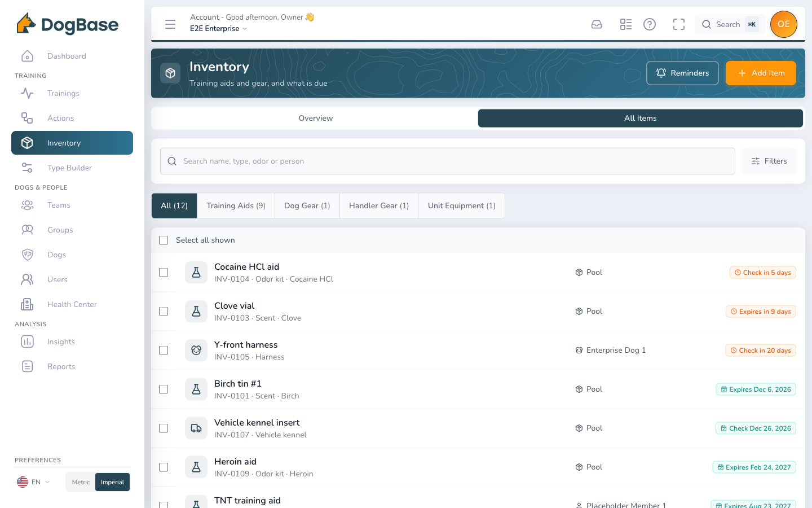Screen dimensions: 812x508
Task: Switch units to Imperial
Action: 113,482
